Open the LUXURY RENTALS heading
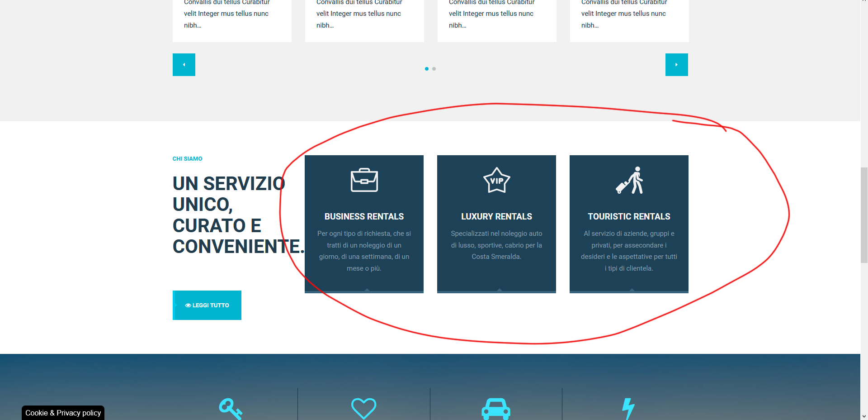The image size is (868, 420). [x=497, y=217]
